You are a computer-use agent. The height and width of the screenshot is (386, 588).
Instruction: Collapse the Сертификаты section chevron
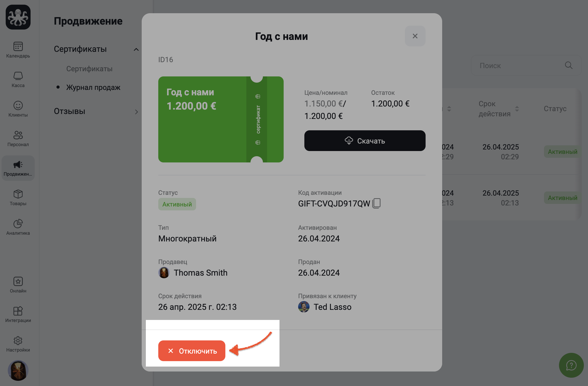pos(136,49)
